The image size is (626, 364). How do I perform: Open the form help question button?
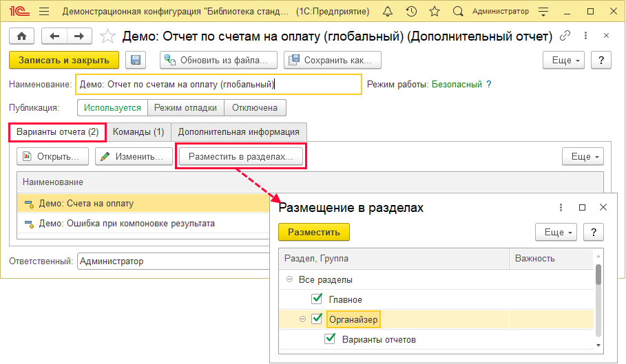pos(601,60)
